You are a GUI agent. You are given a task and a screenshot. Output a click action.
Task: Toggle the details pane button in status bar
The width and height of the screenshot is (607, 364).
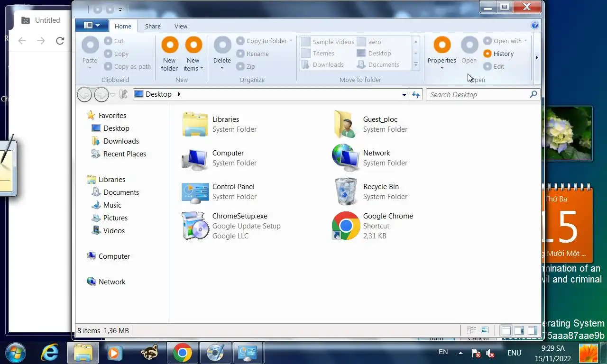(x=533, y=330)
